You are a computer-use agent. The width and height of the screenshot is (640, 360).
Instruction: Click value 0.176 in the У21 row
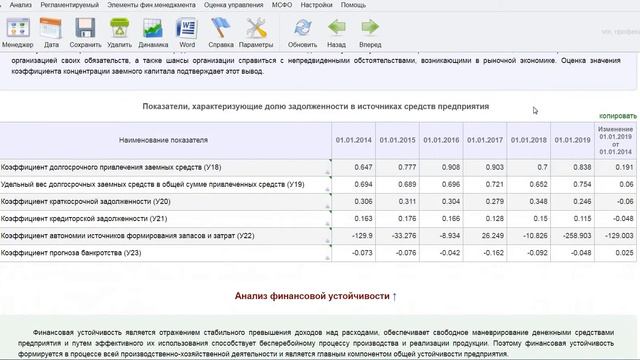[407, 219]
